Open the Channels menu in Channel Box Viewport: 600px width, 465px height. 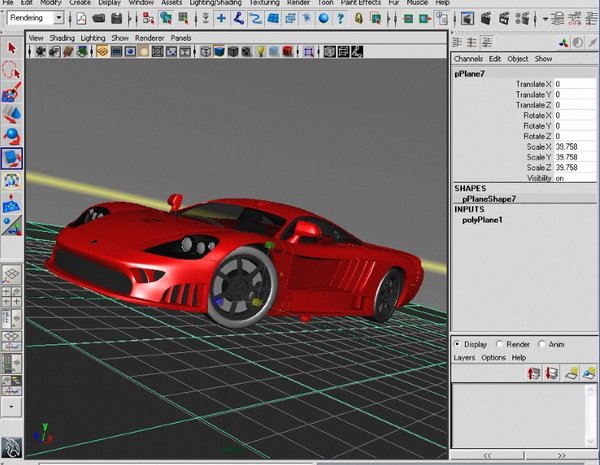click(x=468, y=59)
